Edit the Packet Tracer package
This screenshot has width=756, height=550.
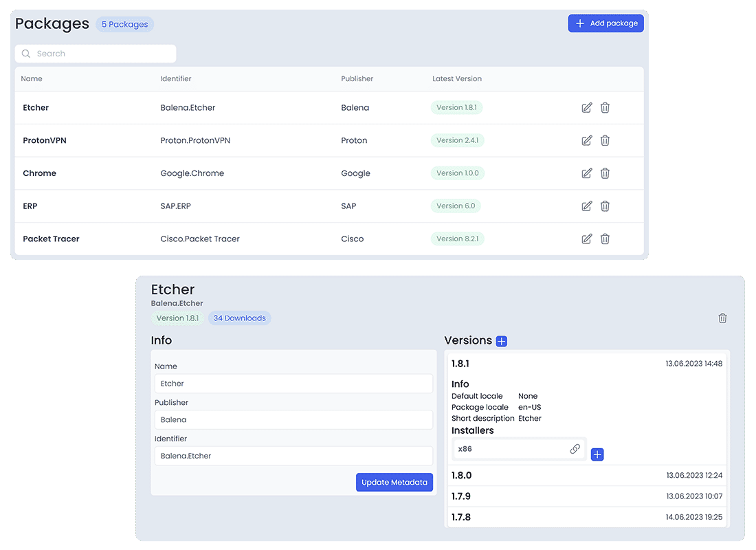pyautogui.click(x=586, y=239)
